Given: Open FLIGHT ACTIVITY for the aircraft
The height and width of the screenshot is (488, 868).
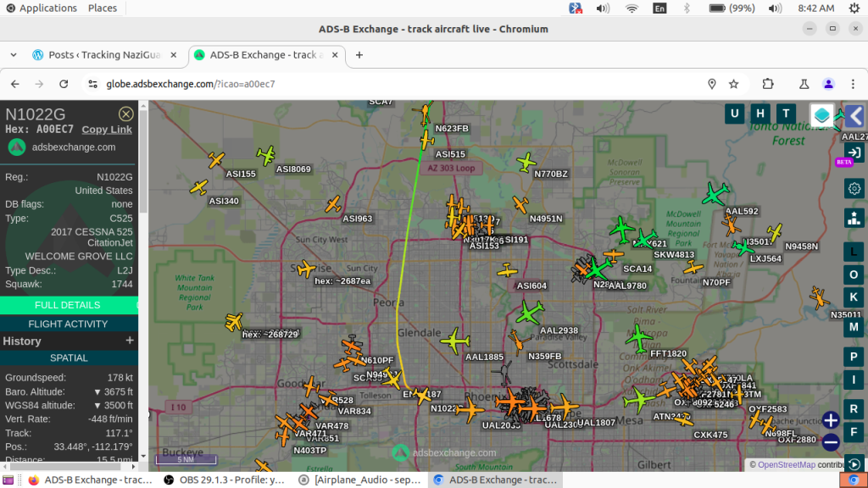Looking at the screenshot, I should click(x=68, y=324).
